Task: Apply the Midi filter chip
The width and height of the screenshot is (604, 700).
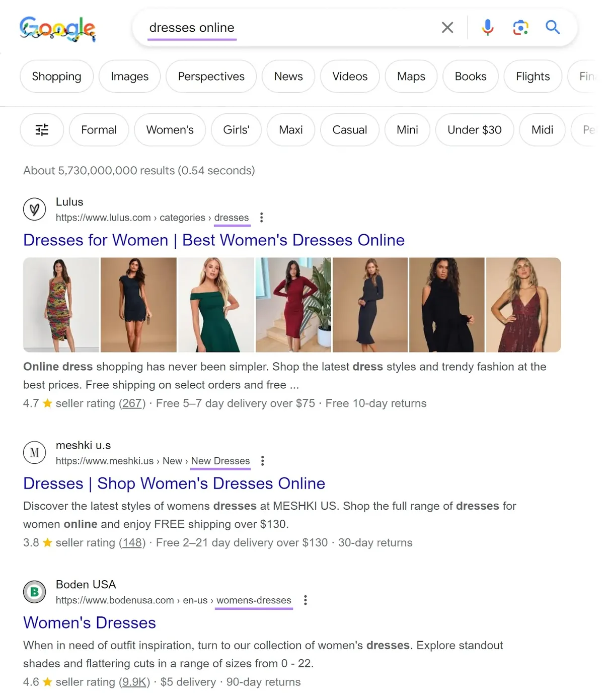Action: (542, 130)
